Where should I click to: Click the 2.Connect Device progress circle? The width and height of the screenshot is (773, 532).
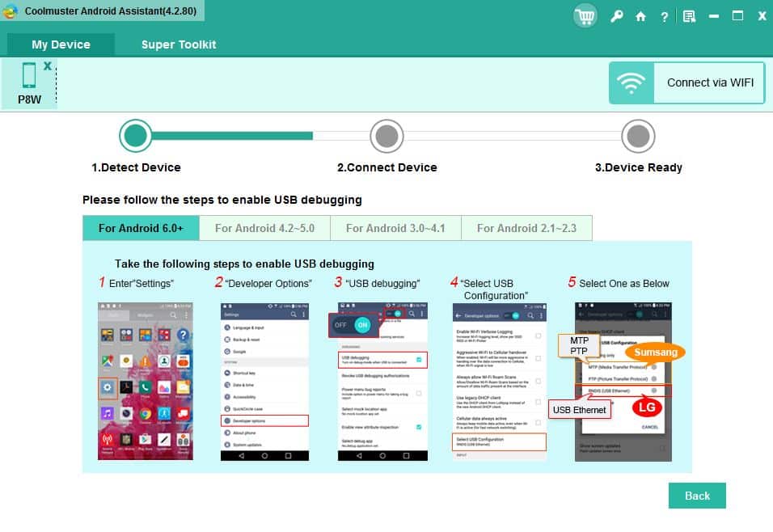[x=387, y=136]
